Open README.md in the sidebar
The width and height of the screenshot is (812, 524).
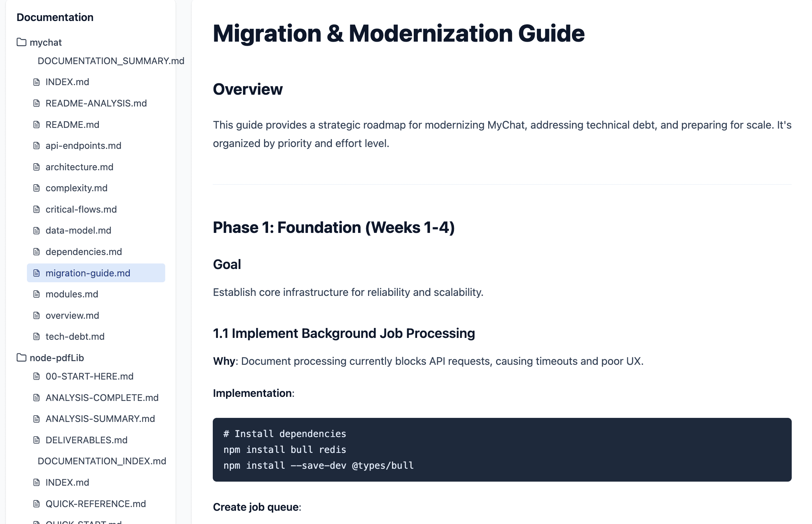96,125
